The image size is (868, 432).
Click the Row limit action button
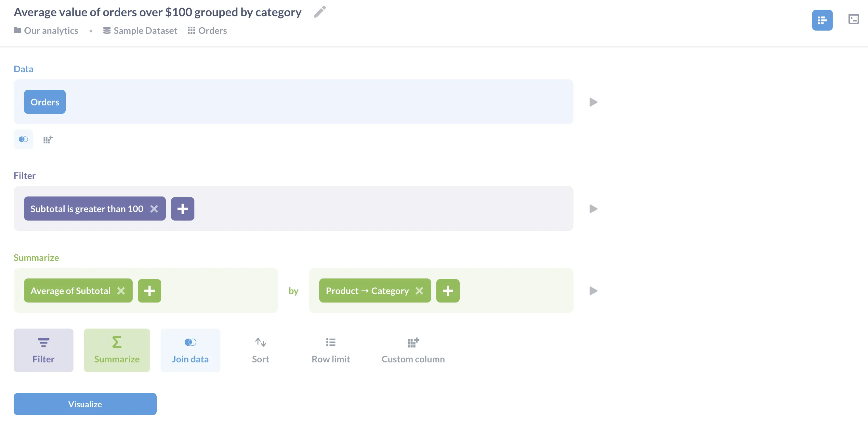coord(331,350)
